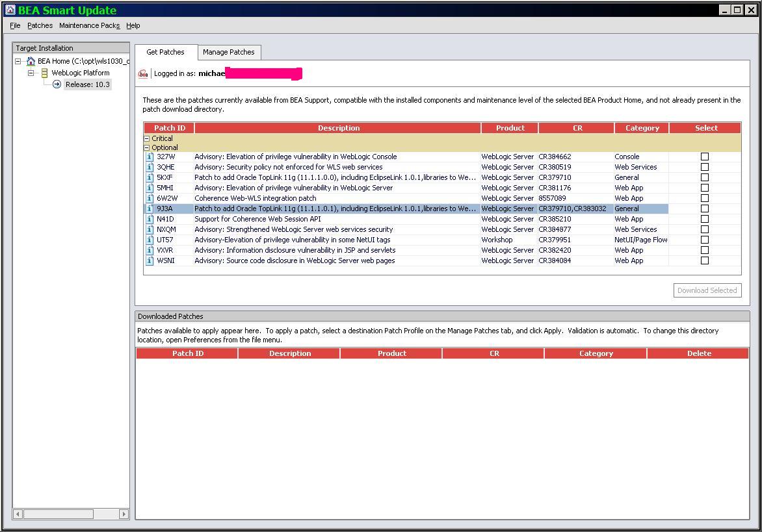The height and width of the screenshot is (532, 762).
Task: Tick the Select checkbox for patch WSNI
Action: point(705,260)
